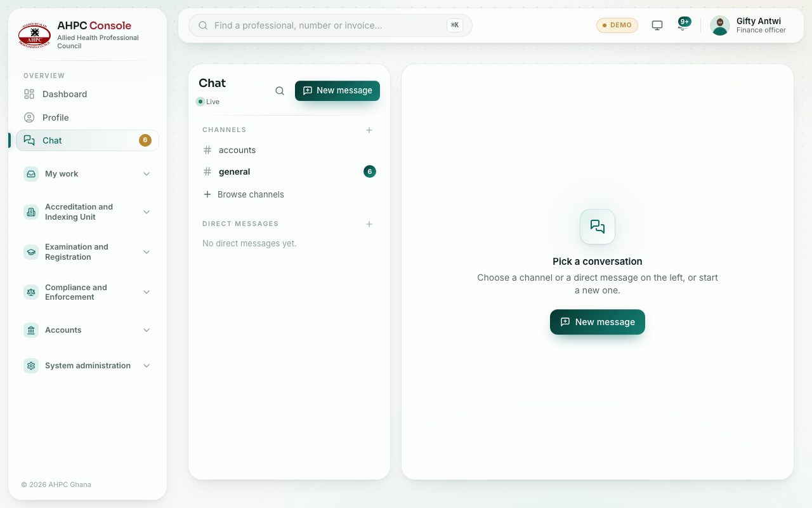Click the My work label
This screenshot has width=812, height=508.
(62, 174)
